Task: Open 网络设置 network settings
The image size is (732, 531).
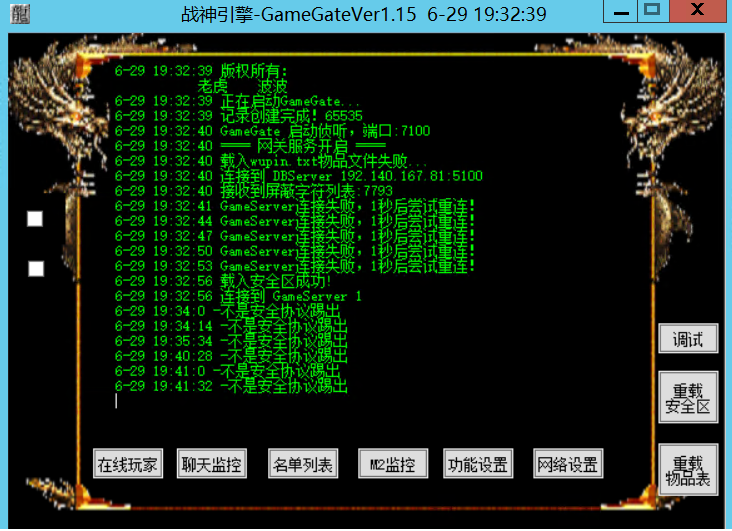Action: (x=568, y=464)
